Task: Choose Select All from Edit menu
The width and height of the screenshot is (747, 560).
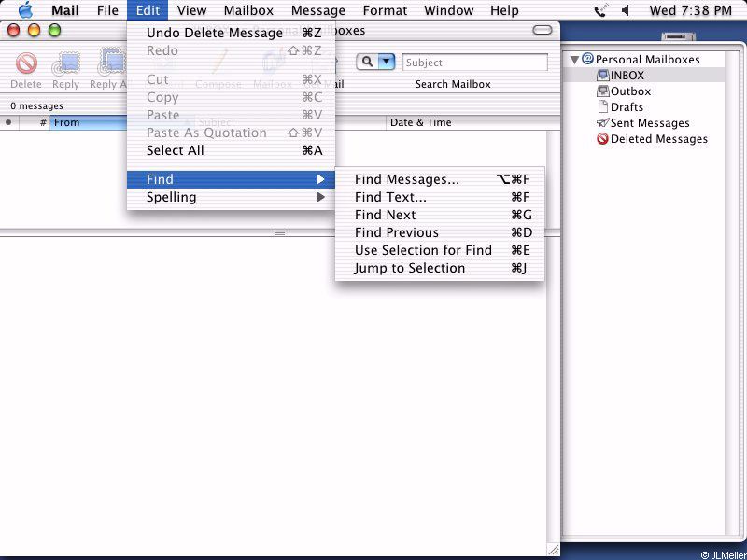Action: coord(231,150)
